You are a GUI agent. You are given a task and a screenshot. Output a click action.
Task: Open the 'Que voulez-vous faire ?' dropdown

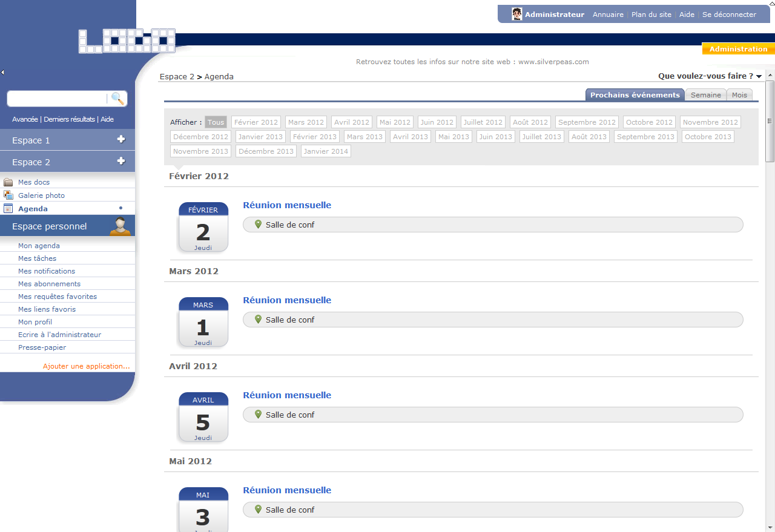[x=710, y=76]
